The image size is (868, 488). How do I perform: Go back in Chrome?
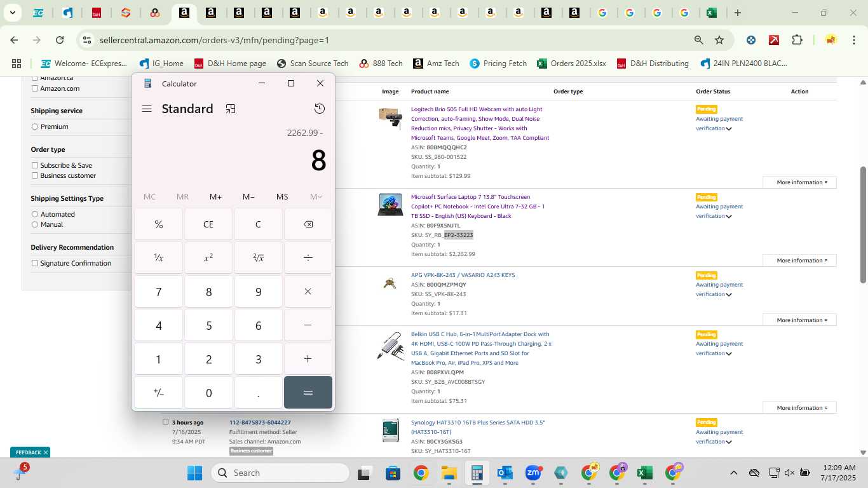[14, 40]
